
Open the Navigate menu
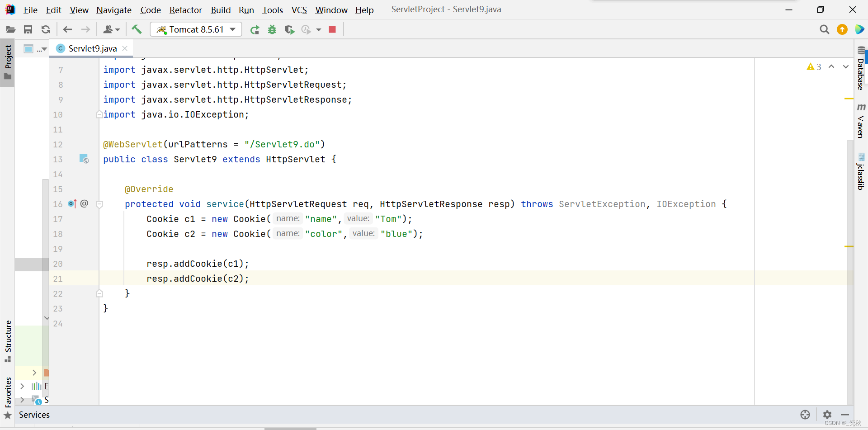(114, 10)
